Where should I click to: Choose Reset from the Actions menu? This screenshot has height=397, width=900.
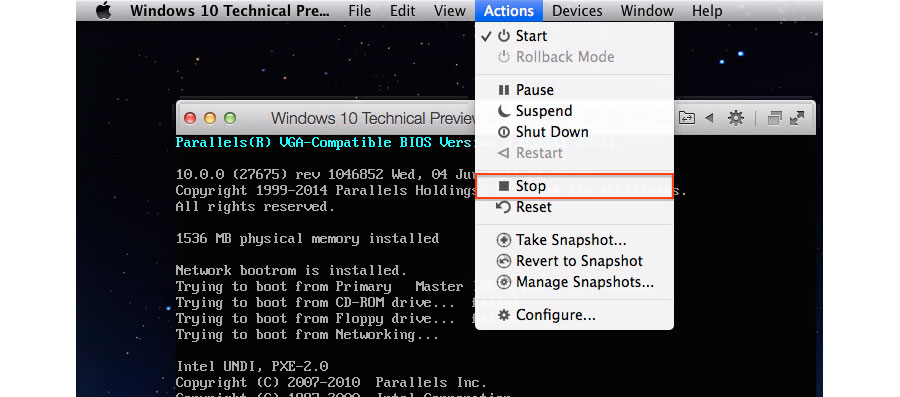[574, 207]
